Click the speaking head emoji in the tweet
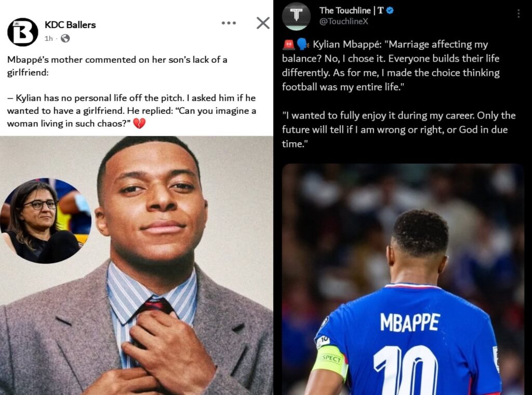The width and height of the screenshot is (532, 395). [x=302, y=45]
